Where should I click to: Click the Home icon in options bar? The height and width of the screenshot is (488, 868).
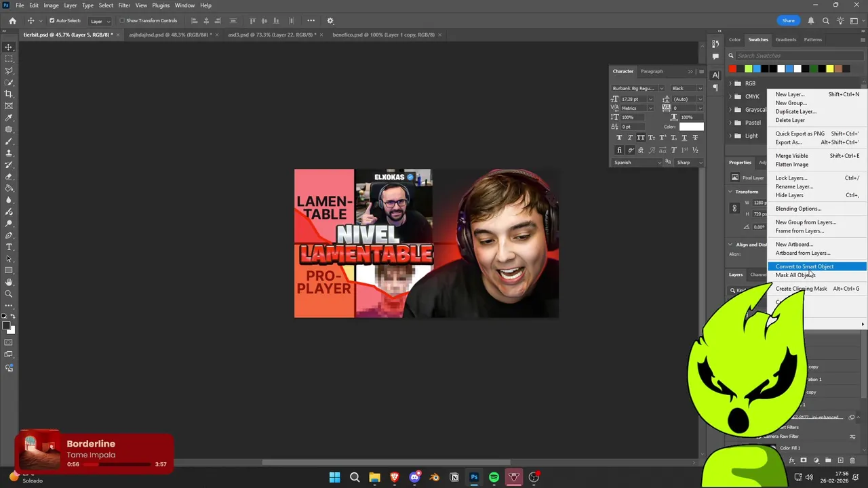point(12,21)
